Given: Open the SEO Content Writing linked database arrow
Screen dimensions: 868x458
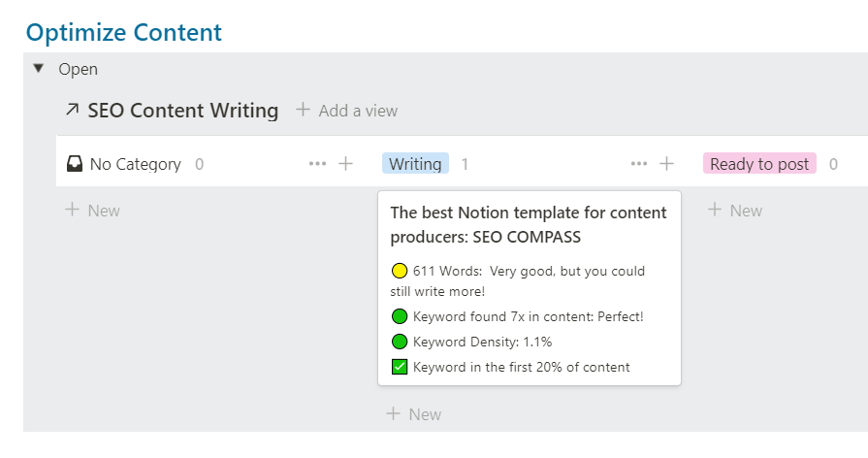Looking at the screenshot, I should (72, 110).
